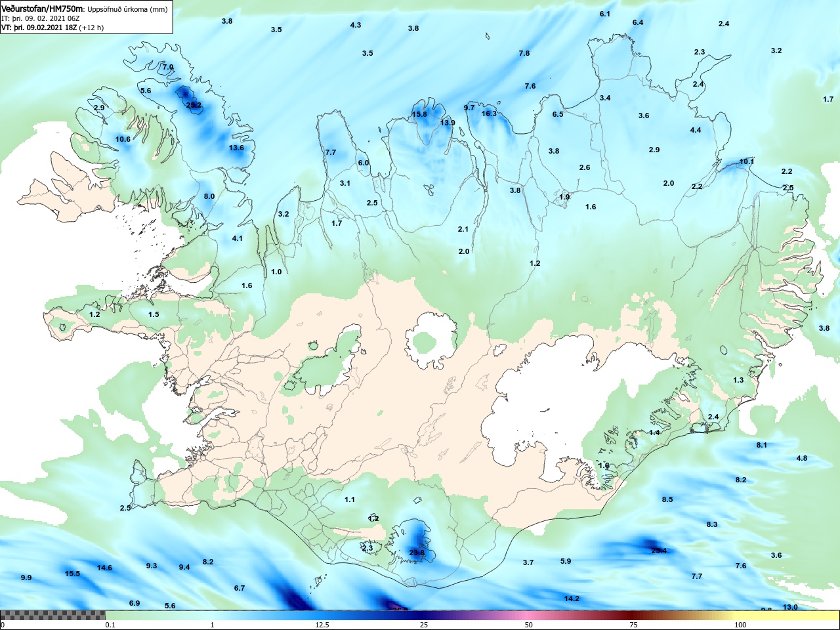Click the 2.1 value label
Screen dimensions: 840x630
(x=463, y=229)
